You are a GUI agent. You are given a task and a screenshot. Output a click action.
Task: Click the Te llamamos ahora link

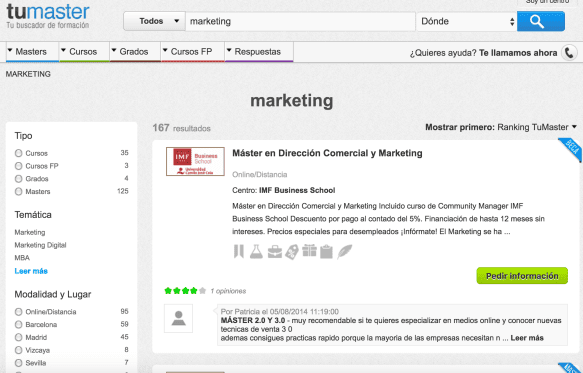click(x=518, y=53)
